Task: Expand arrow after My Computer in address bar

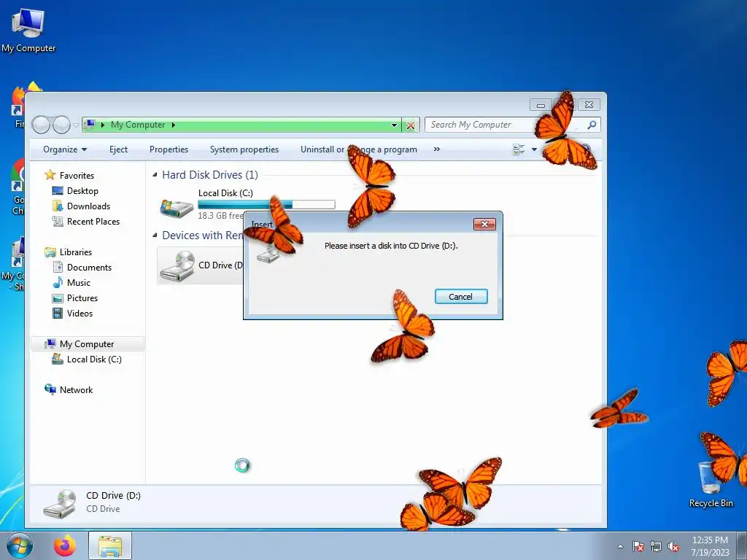Action: tap(174, 125)
